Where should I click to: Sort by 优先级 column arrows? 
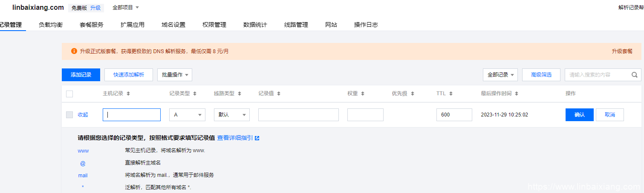(x=413, y=94)
